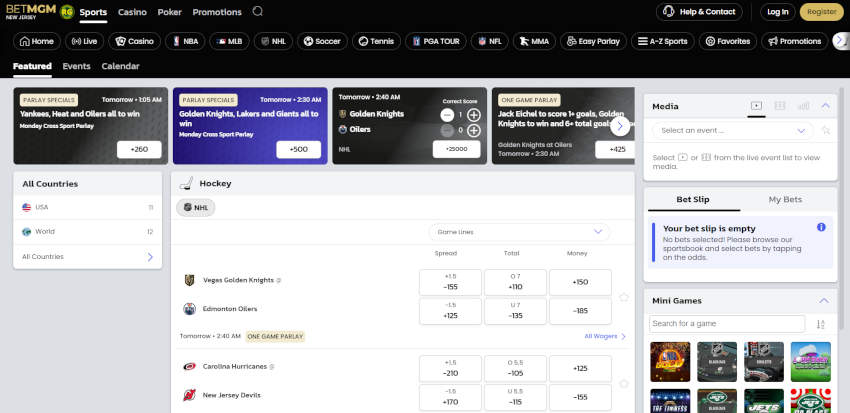Screen dimensions: 850x413
Task: Select the Soccer sport pill
Action: pyautogui.click(x=322, y=41)
